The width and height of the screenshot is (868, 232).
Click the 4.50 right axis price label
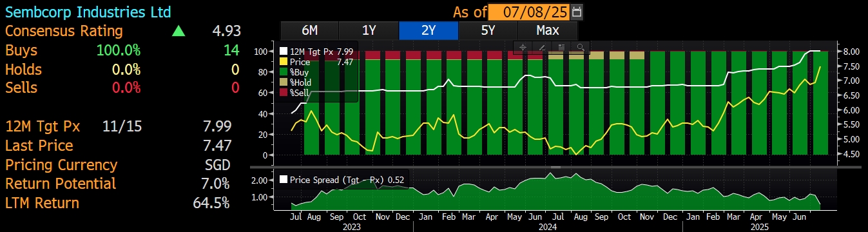coord(851,154)
